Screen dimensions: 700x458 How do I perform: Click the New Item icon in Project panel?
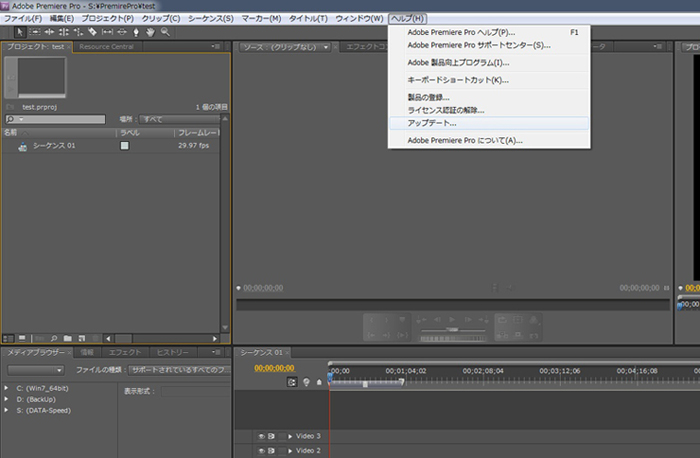[x=82, y=338]
